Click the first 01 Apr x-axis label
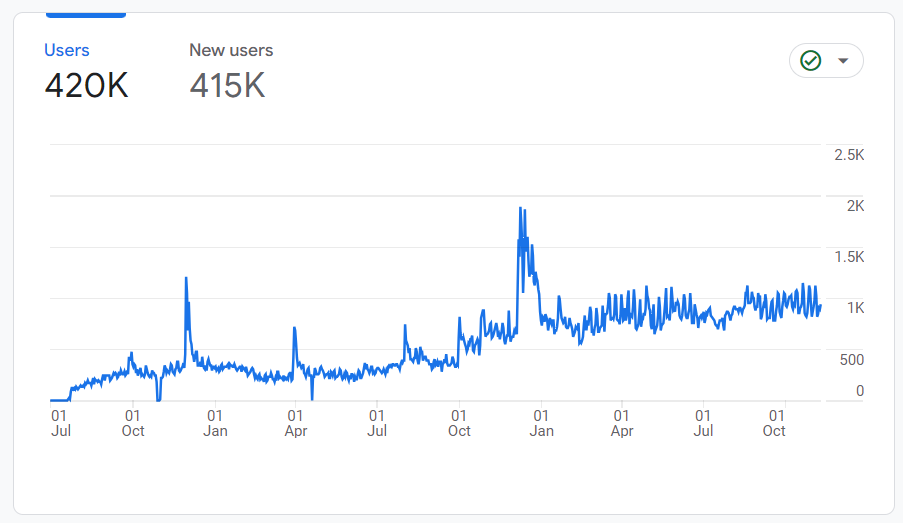 295,423
